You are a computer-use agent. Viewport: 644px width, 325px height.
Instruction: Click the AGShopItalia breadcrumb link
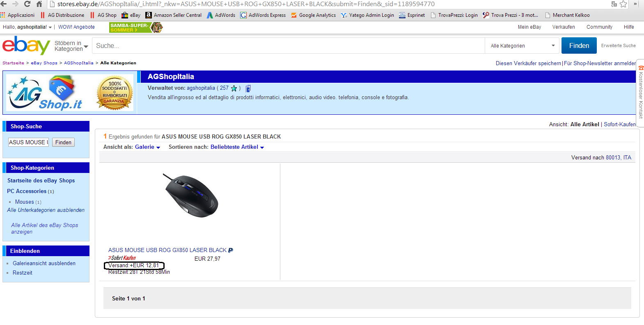click(x=79, y=63)
